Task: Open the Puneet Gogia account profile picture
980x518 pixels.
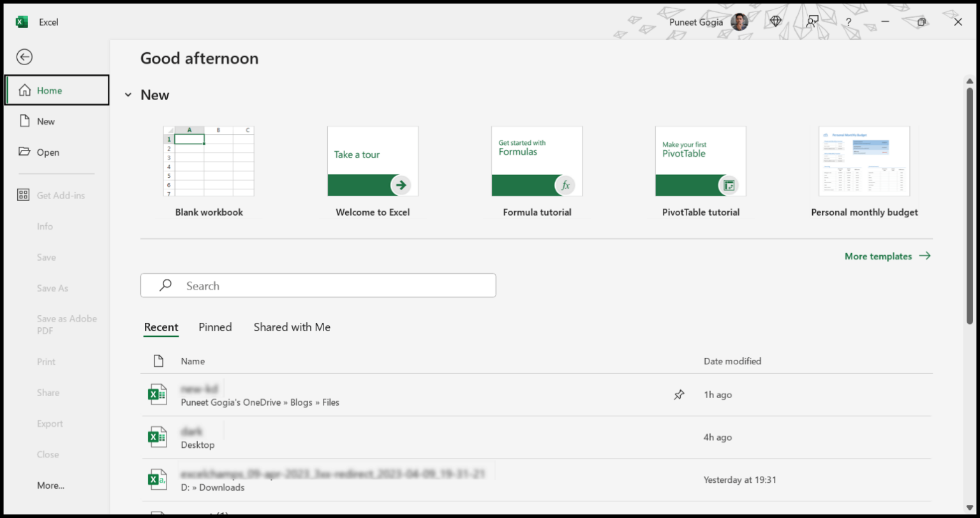Action: pos(739,22)
